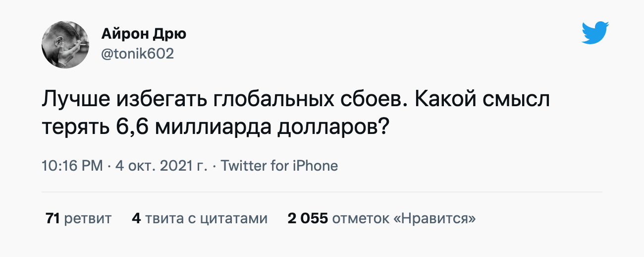
Task: Open the profile avatar photo
Action: tap(65, 45)
